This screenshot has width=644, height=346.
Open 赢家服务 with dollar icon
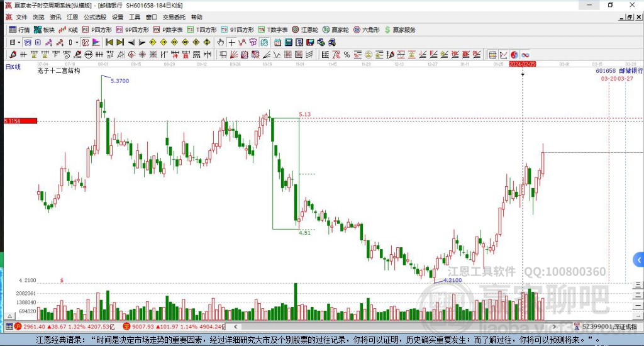tap(400, 30)
